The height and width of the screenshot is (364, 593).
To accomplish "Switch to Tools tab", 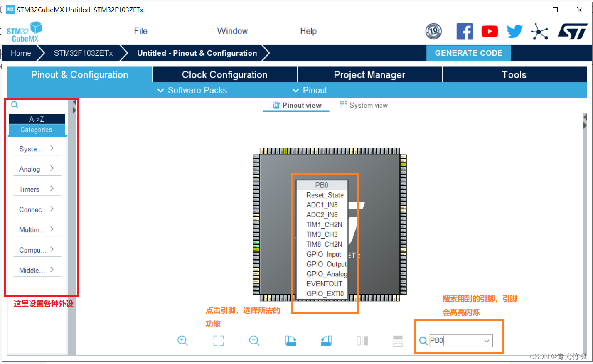I will pyautogui.click(x=514, y=75).
